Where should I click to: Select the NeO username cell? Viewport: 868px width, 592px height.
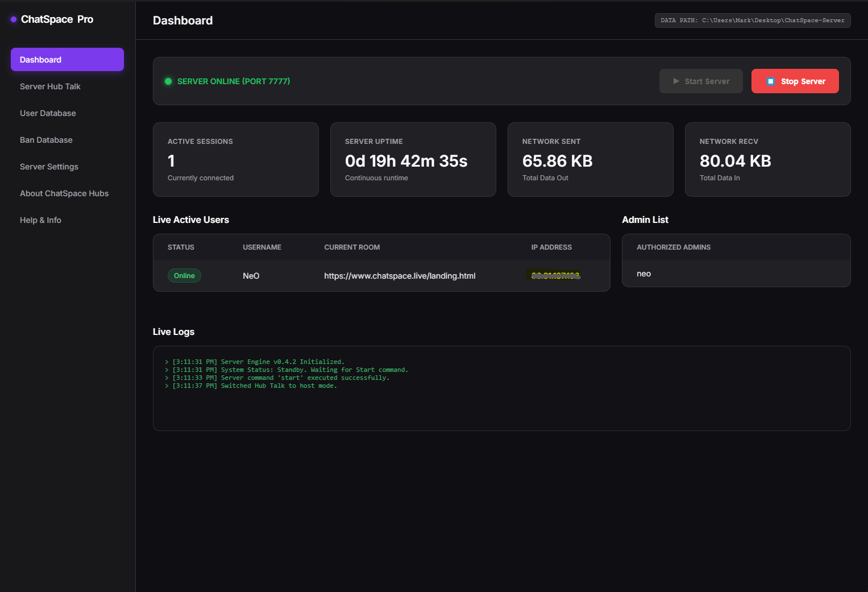(x=251, y=276)
